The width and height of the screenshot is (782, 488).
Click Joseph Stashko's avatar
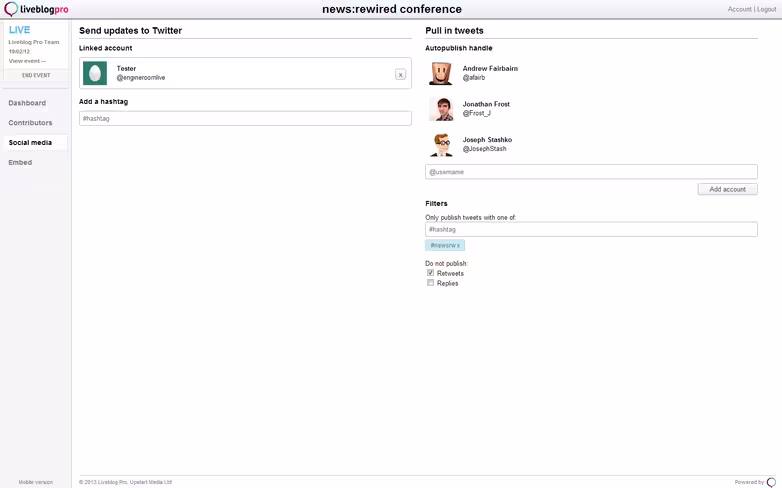tap(441, 145)
